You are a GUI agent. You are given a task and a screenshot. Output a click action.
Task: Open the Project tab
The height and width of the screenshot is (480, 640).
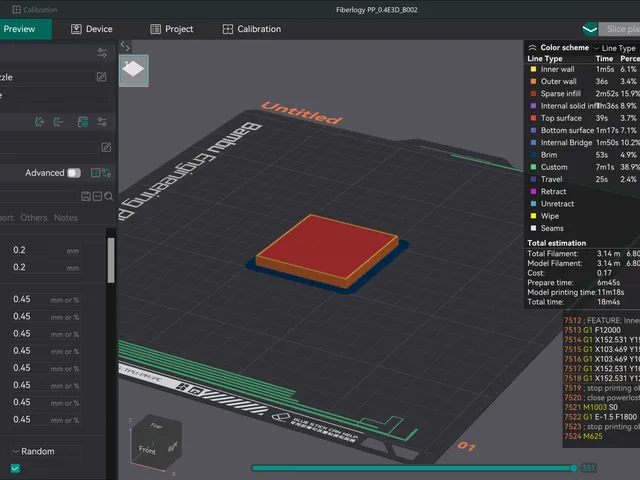[172, 29]
